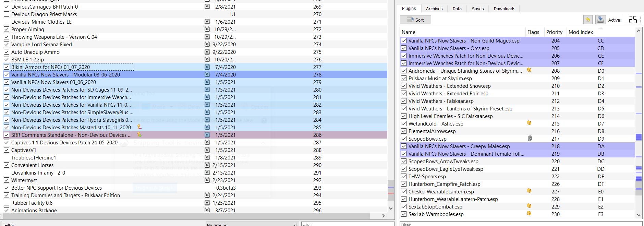Uncheck THW-Spears.esp plugin checkbox

(404, 176)
